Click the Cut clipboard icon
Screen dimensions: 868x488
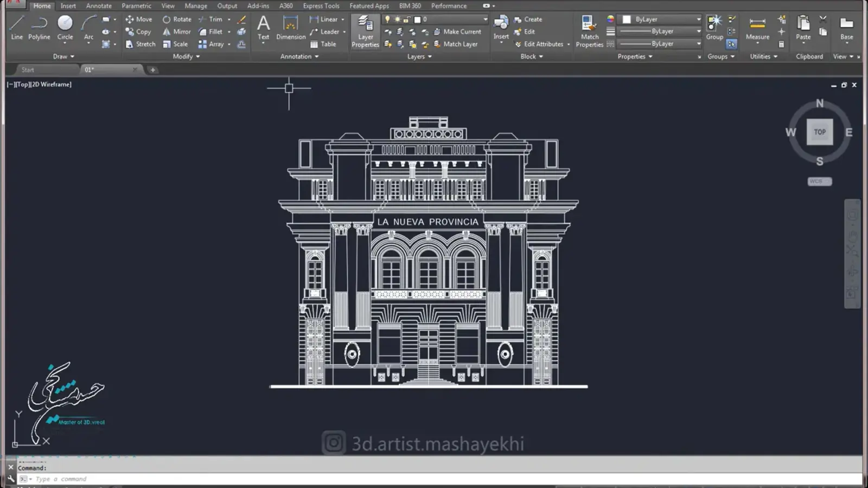tap(823, 19)
